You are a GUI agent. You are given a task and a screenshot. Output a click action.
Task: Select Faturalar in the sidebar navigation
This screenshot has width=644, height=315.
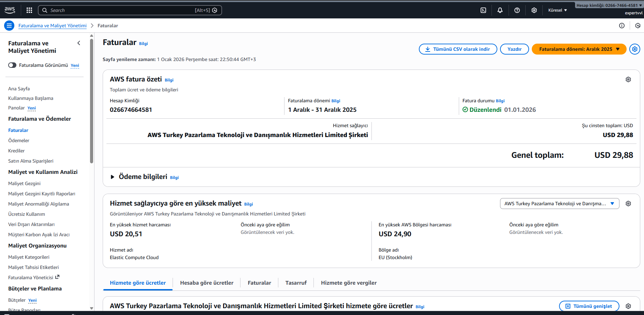tap(18, 130)
